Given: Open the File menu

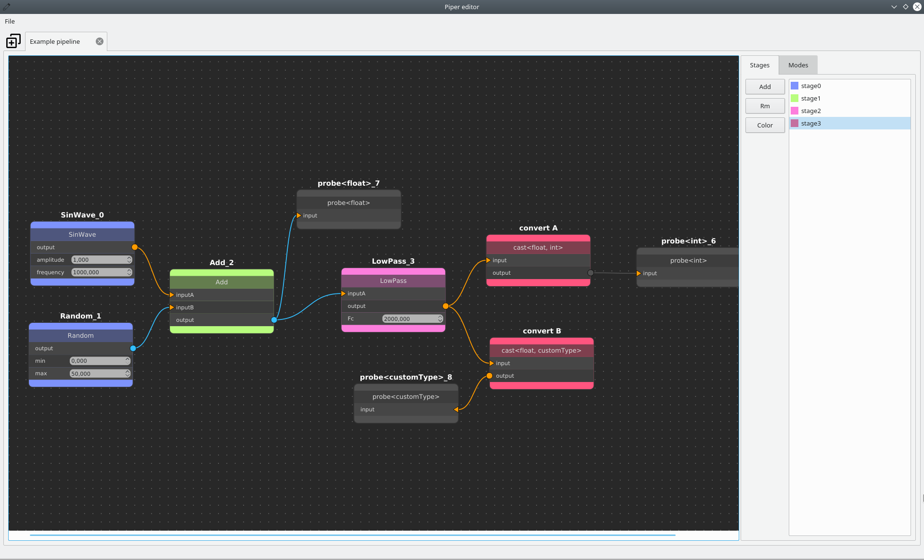Looking at the screenshot, I should (x=10, y=21).
